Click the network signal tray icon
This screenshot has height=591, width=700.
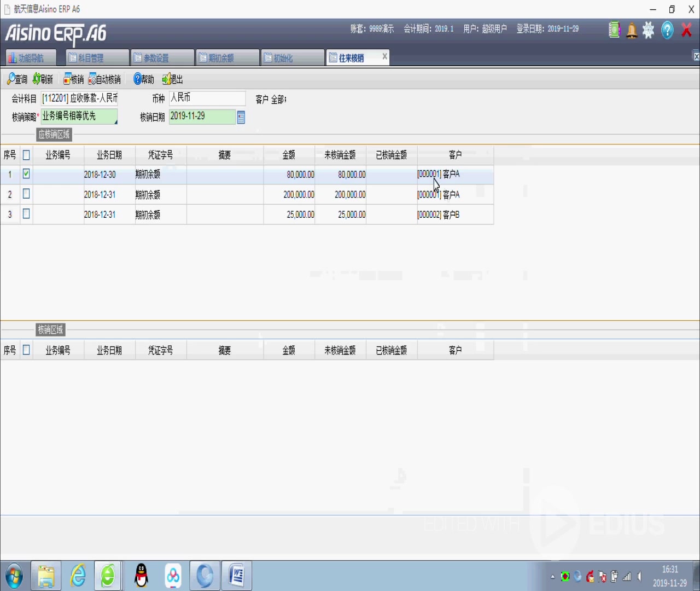pos(627,576)
